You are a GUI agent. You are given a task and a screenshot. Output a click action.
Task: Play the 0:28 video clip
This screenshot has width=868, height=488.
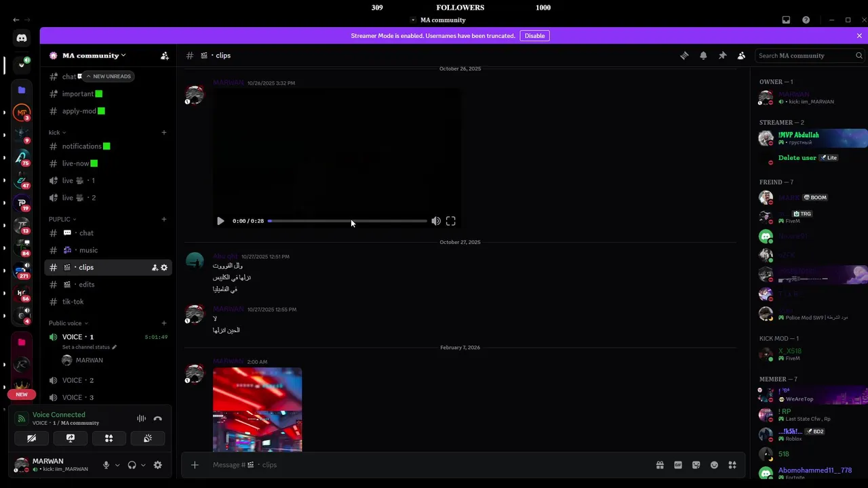(220, 221)
